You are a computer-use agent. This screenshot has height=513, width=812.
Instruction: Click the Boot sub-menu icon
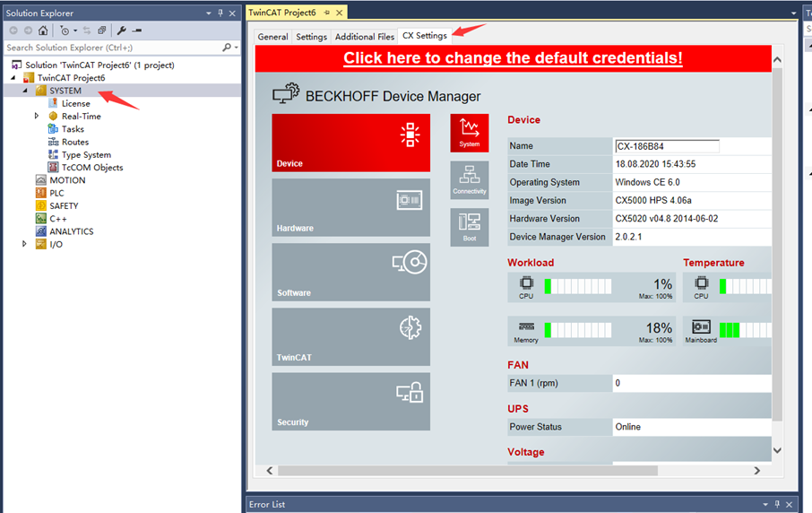click(x=469, y=228)
